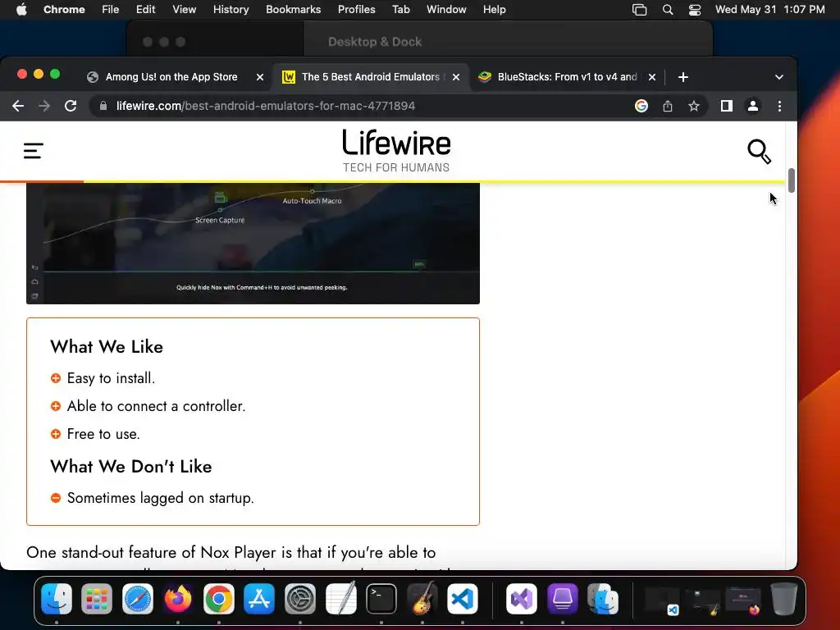This screenshot has height=630, width=840.
Task: Select 'Able to connect a controller.' text
Action: point(156,406)
